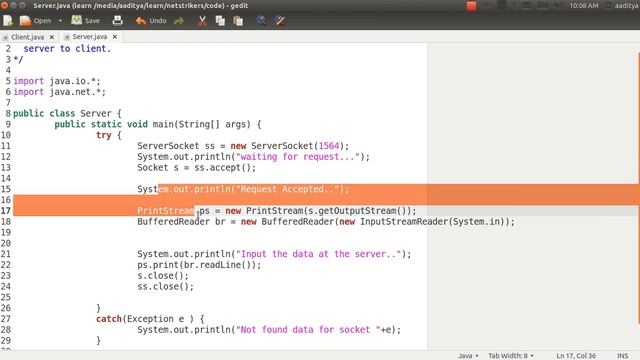Click the main(String[] args) method line
Screen dimensions: 640x360
pyautogui.click(x=158, y=124)
